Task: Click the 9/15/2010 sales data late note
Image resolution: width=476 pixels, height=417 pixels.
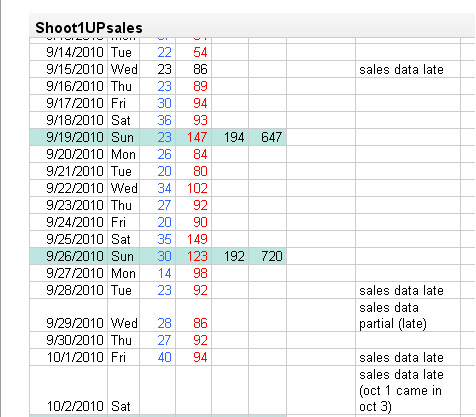Action: [401, 69]
